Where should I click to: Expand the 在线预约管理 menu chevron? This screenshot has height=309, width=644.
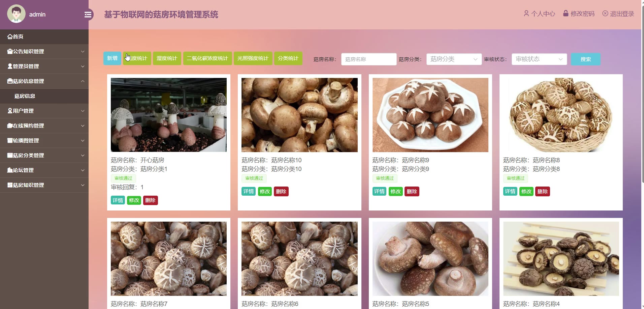pos(83,126)
